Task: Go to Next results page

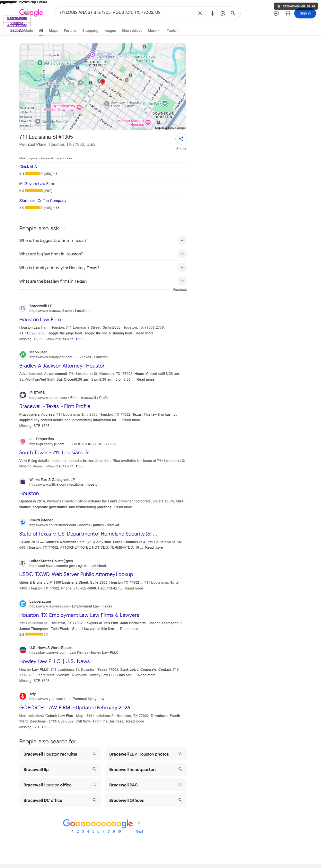Action: pyautogui.click(x=141, y=836)
